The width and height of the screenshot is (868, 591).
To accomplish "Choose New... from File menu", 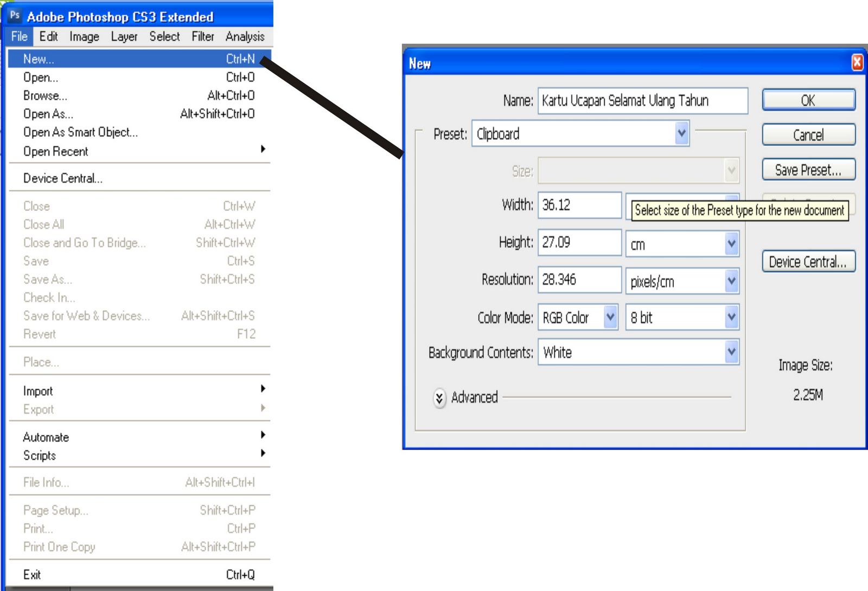I will (x=139, y=59).
